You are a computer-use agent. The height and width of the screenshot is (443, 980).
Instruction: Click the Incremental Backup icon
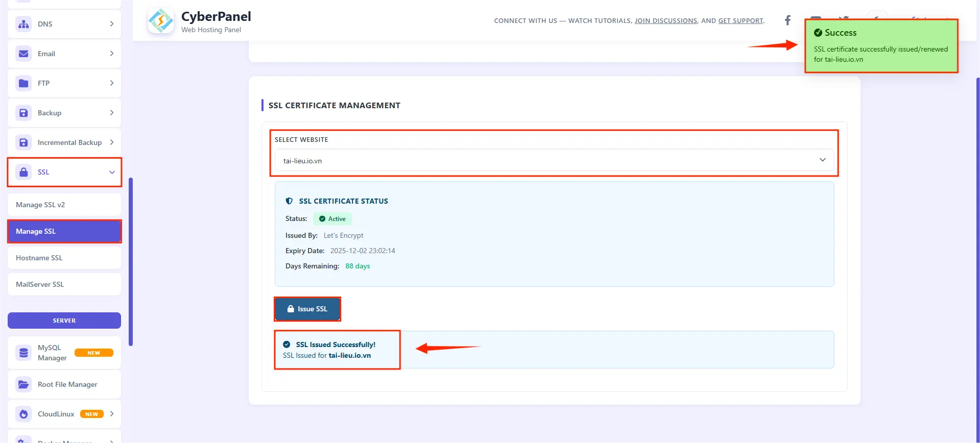pos(23,142)
